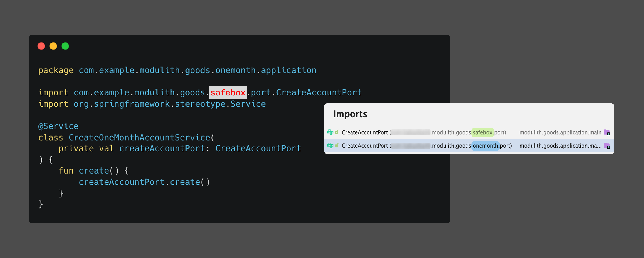Screen dimensions: 644x258
Task: Choose the onemonth CreateAccountPort import option
Action: coord(365,146)
